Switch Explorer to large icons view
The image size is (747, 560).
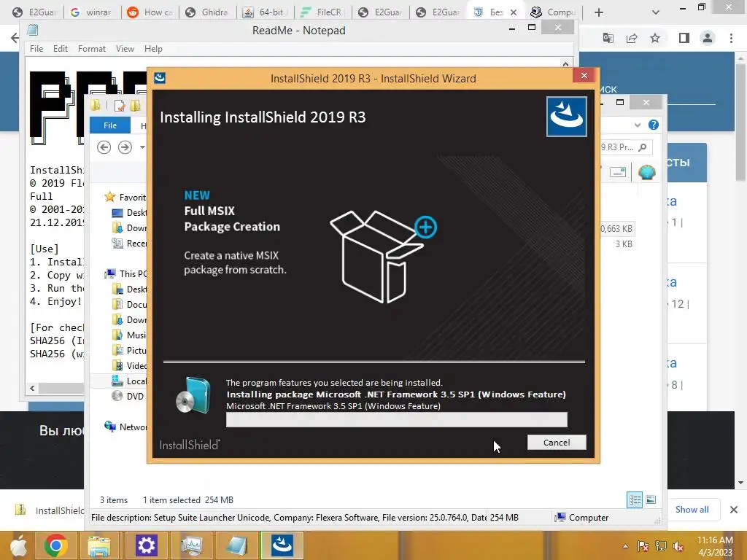(651, 499)
